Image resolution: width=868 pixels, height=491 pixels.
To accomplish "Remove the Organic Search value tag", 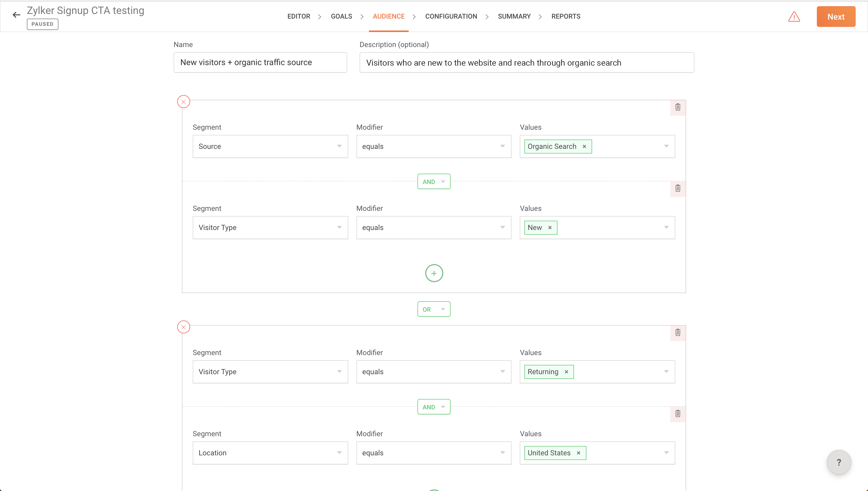I will (x=585, y=146).
